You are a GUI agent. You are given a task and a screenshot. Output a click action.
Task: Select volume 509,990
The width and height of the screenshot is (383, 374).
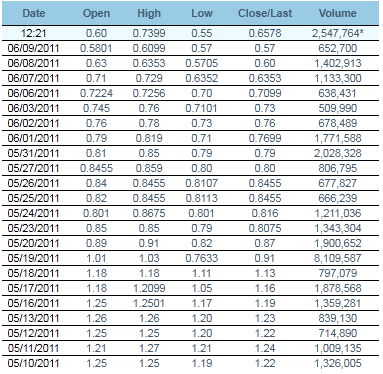(x=338, y=108)
